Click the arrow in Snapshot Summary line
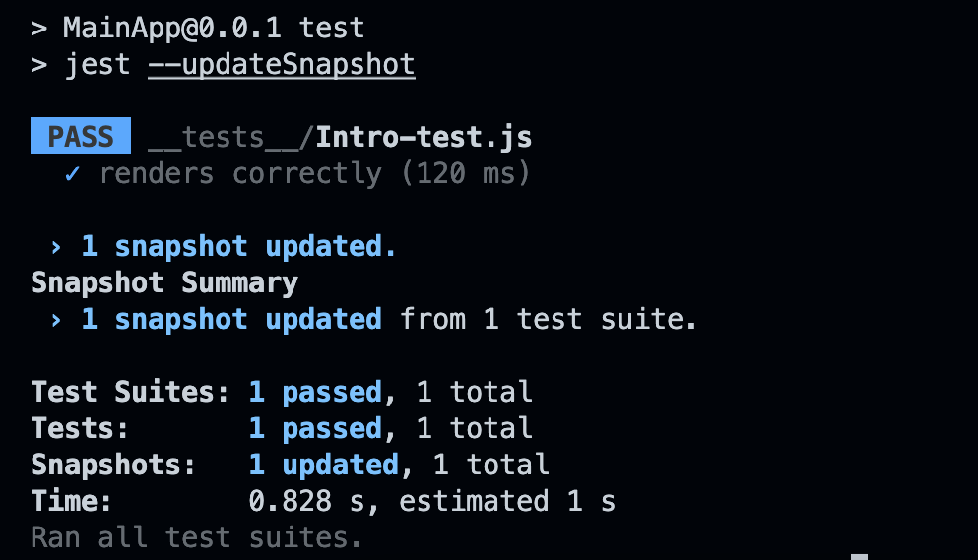Viewport: 978px width, 560px height. (x=56, y=321)
